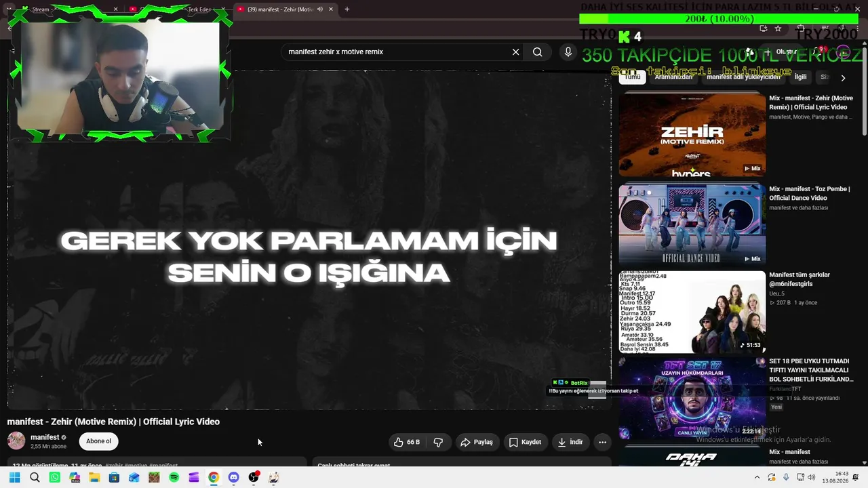Open the Toz Pembe dance video thumbnail
Image resolution: width=868 pixels, height=488 pixels.
[692, 224]
